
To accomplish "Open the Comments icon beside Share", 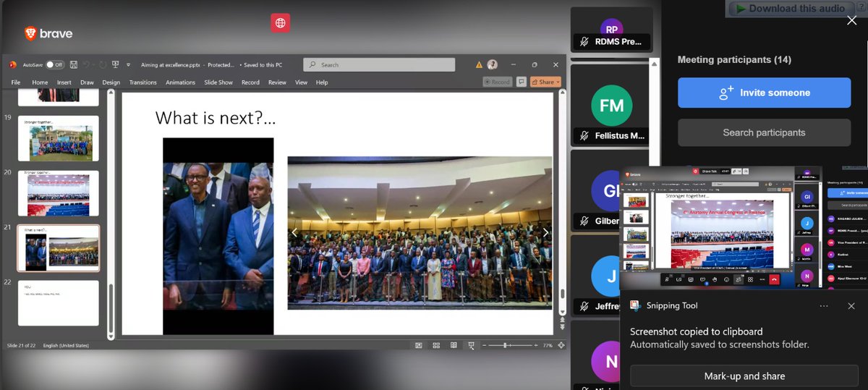I will 521,82.
